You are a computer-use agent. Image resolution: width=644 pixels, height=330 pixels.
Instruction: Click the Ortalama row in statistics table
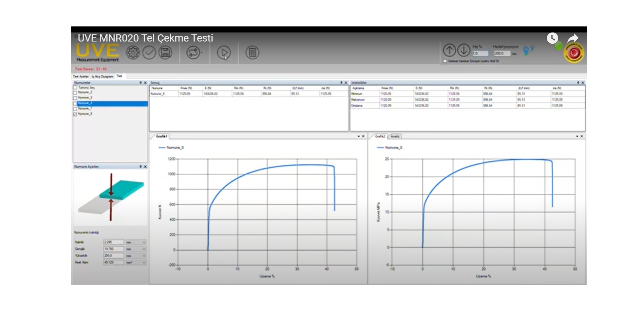[x=468, y=106]
